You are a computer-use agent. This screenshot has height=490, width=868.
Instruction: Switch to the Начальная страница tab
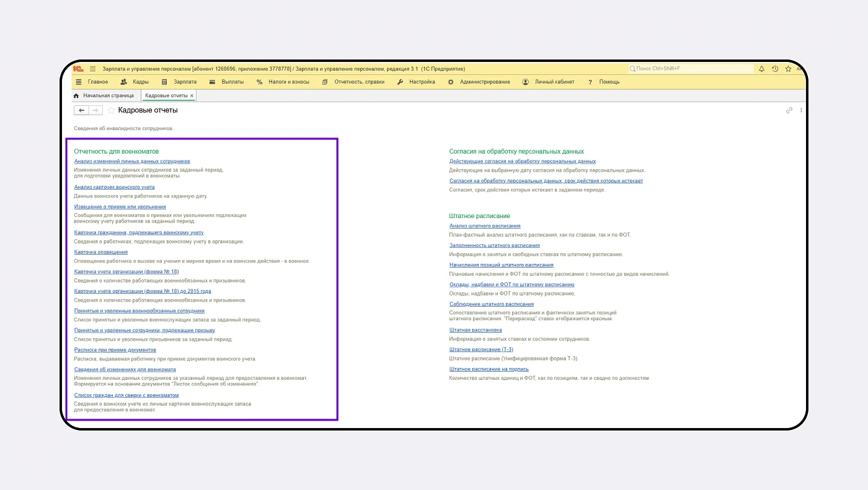108,96
